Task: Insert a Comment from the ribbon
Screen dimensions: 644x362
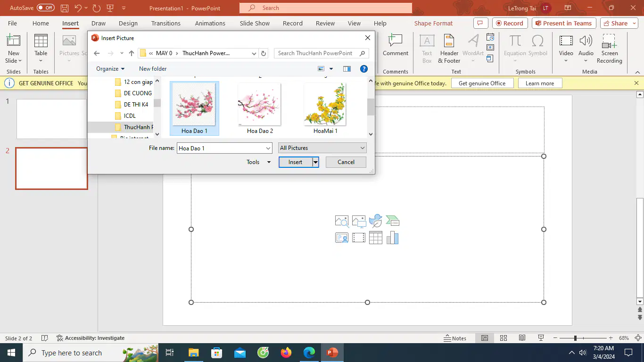Action: click(x=396, y=46)
